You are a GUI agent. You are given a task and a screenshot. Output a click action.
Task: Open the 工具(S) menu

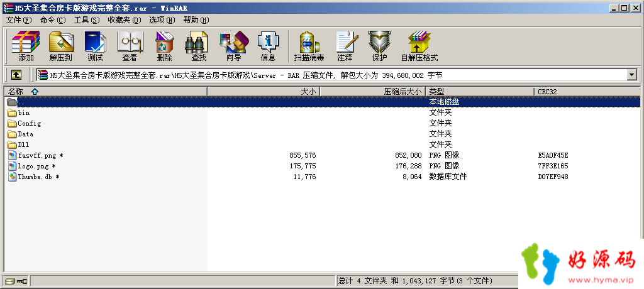pos(87,20)
